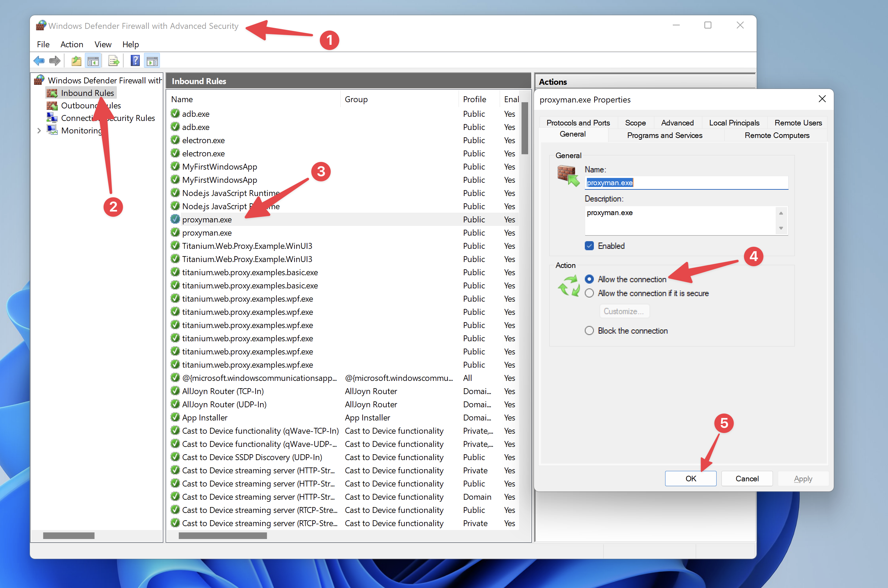888x588 pixels.
Task: Click the Up one level folder icon
Action: (76, 61)
